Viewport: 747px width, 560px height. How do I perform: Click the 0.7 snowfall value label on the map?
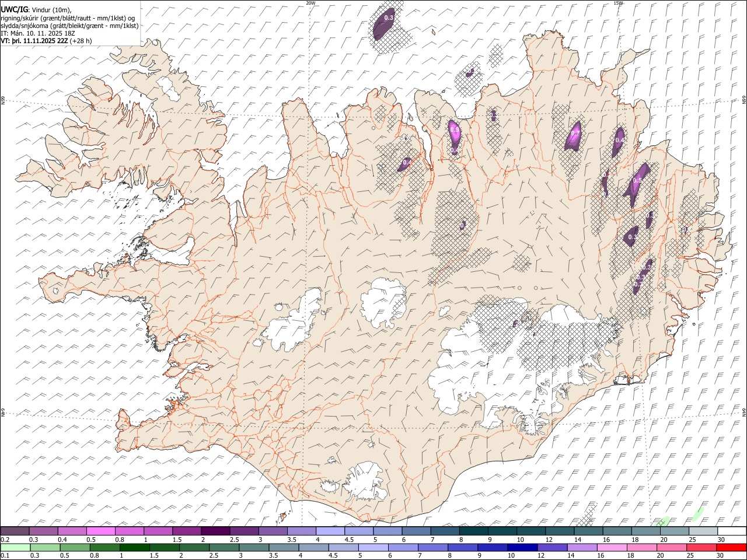pos(575,133)
